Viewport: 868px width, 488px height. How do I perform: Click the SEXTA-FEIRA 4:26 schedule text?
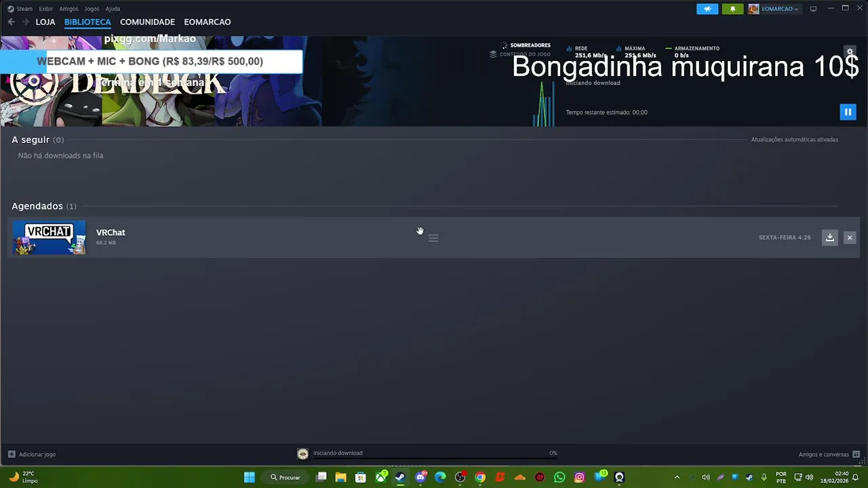[x=785, y=238]
